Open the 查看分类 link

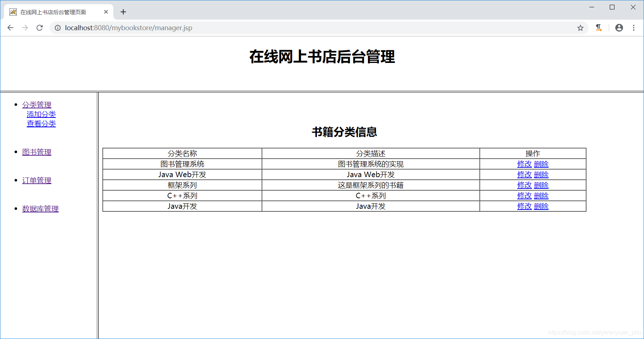(x=41, y=124)
